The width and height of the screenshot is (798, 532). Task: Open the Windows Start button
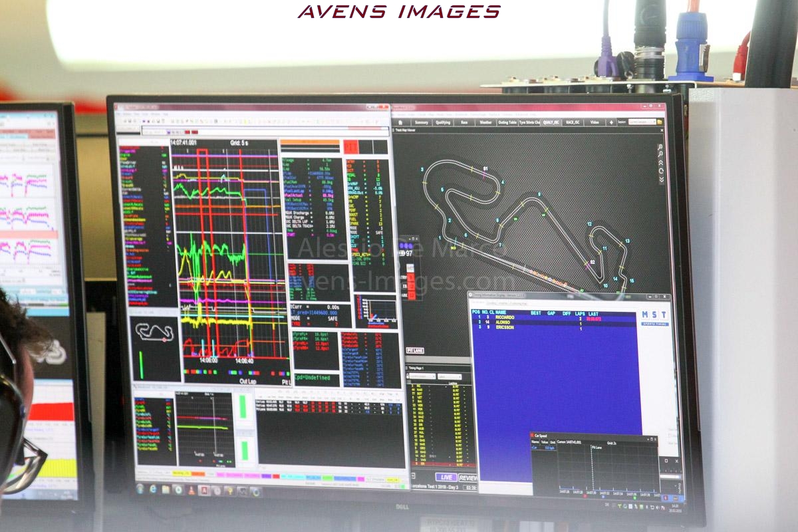140,489
